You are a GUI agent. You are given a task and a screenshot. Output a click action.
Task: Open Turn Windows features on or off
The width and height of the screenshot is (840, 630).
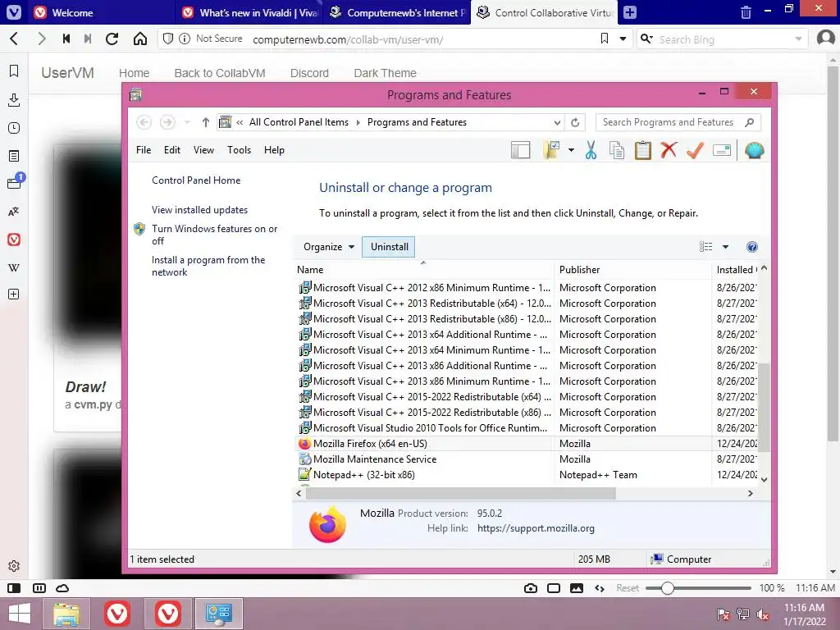pyautogui.click(x=214, y=235)
